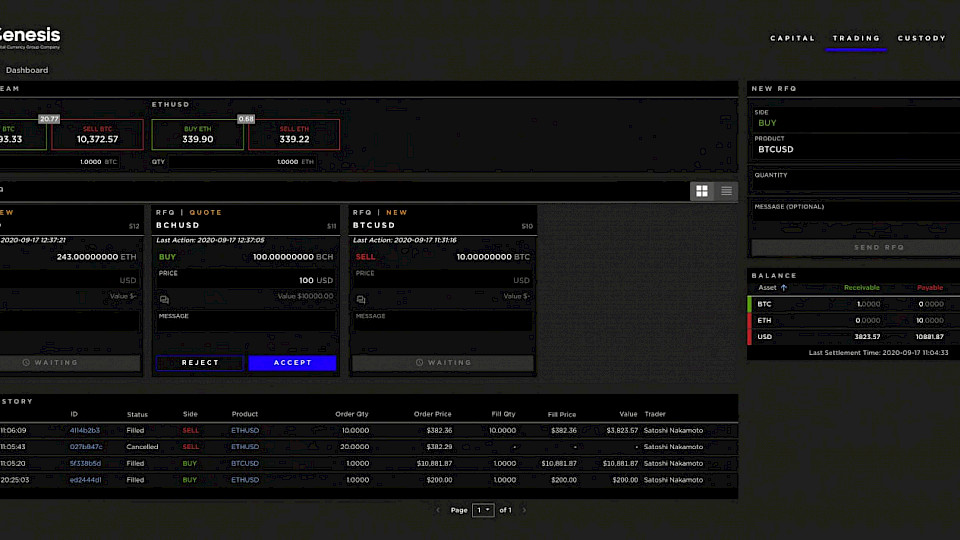Screen dimensions: 960x540
Task: Switch to list view layout
Action: 727,191
